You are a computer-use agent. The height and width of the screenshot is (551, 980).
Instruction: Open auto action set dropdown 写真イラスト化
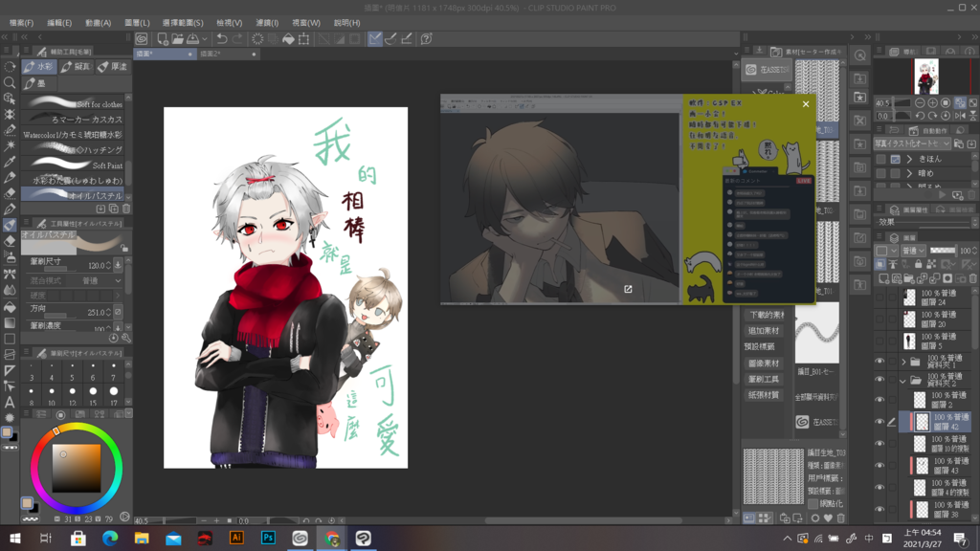(x=912, y=144)
